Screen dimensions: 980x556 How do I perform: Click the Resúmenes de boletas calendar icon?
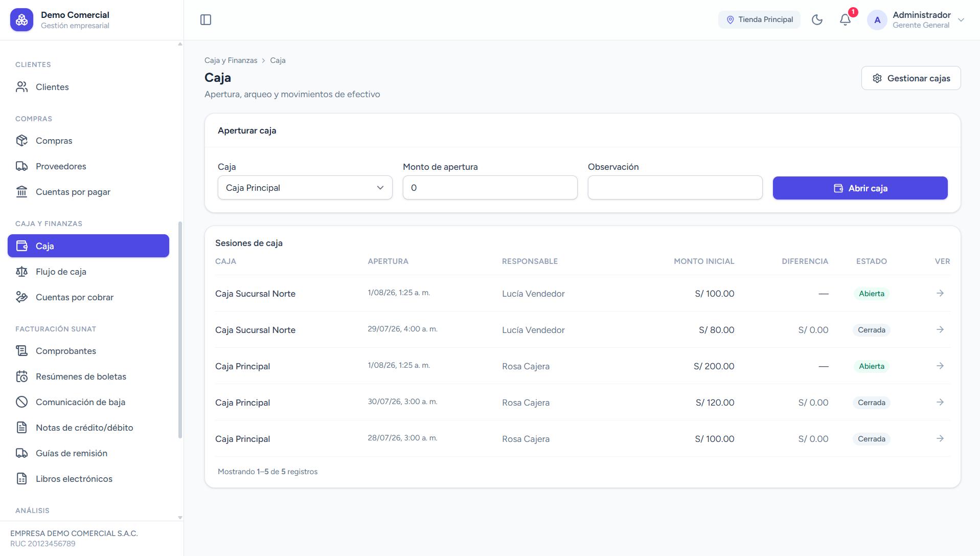pos(21,376)
